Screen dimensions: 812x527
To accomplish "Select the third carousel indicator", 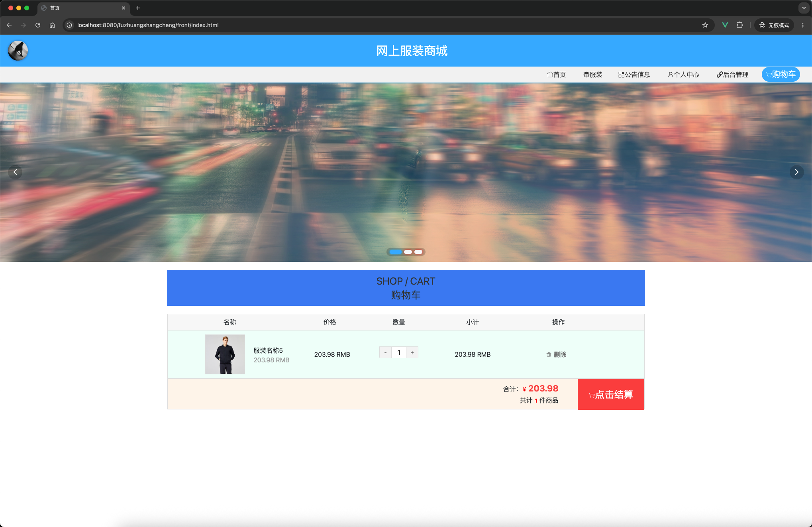I will pyautogui.click(x=418, y=252).
